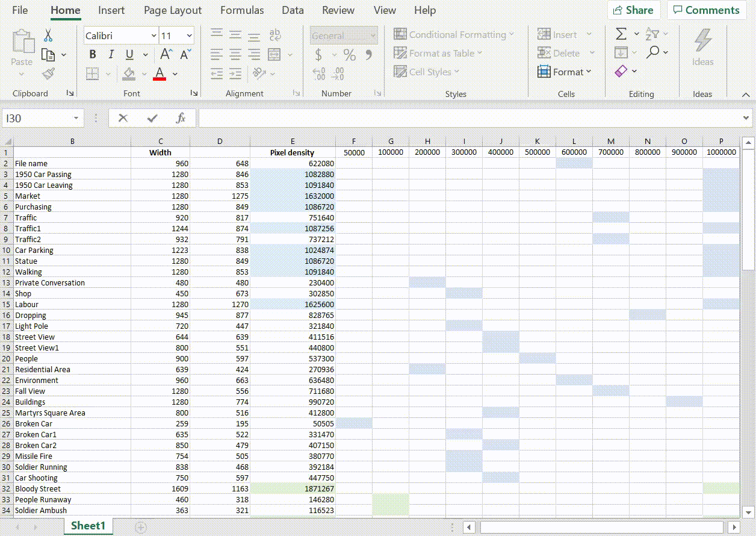Click the Clear eraser icon
756x536 pixels.
pyautogui.click(x=621, y=72)
